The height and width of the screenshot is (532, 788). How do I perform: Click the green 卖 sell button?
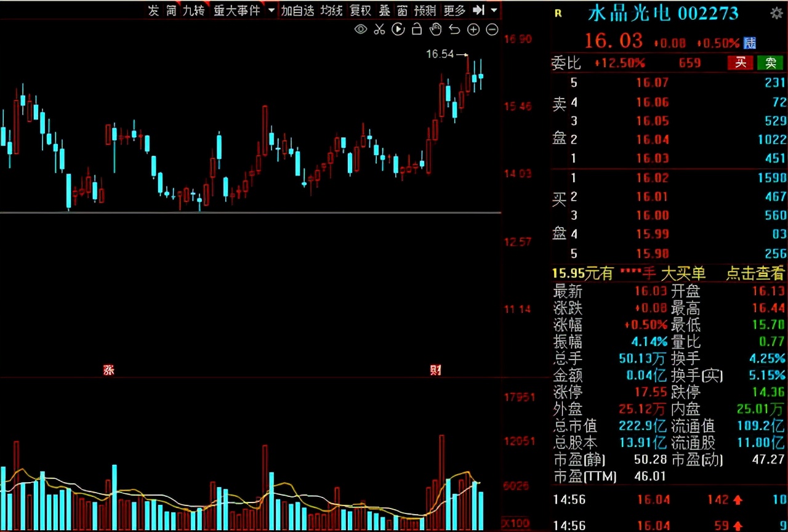(x=770, y=63)
